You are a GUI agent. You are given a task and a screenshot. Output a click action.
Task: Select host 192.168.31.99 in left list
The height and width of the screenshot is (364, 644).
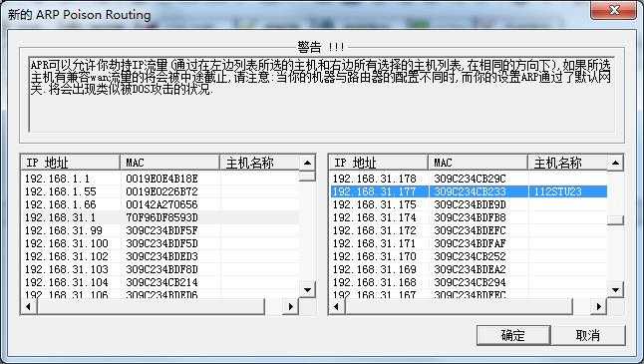click(161, 230)
